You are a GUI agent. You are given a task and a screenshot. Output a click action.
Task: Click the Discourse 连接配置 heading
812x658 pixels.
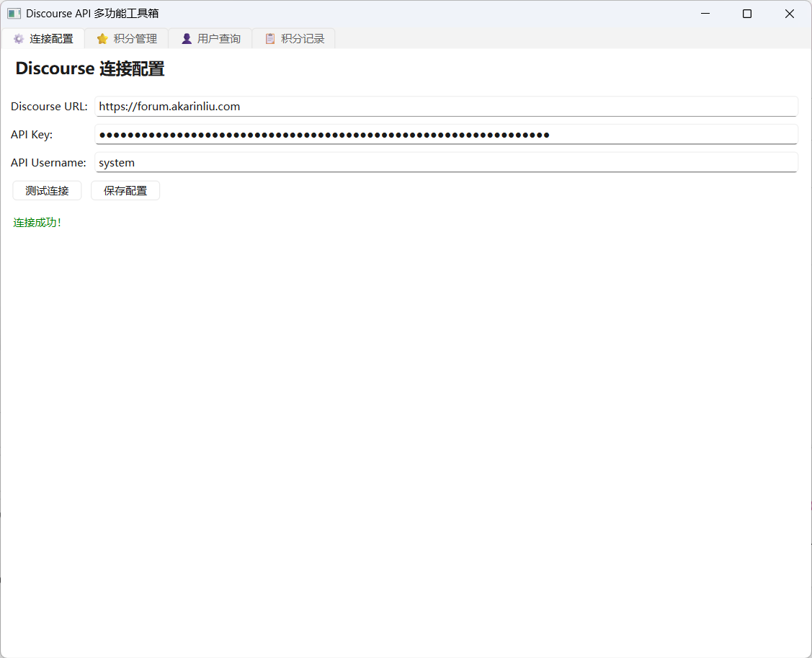pyautogui.click(x=90, y=68)
